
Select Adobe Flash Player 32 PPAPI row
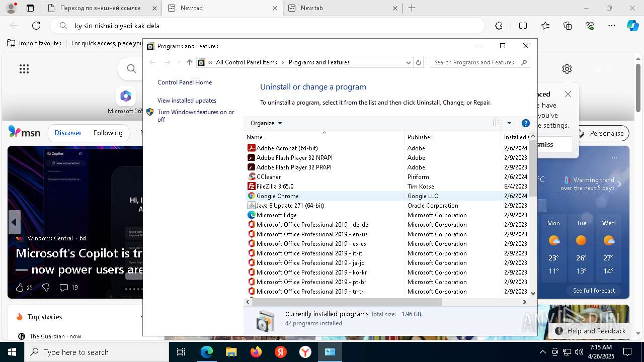click(x=385, y=167)
